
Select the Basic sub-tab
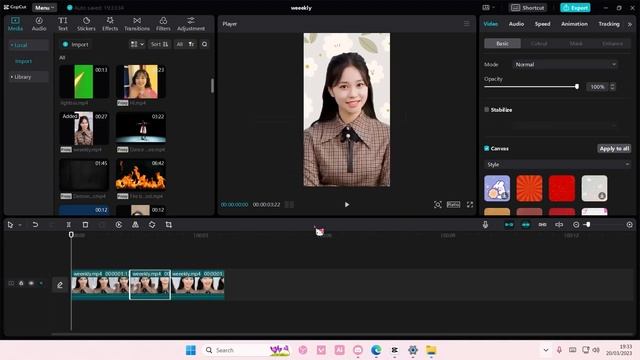coord(502,43)
